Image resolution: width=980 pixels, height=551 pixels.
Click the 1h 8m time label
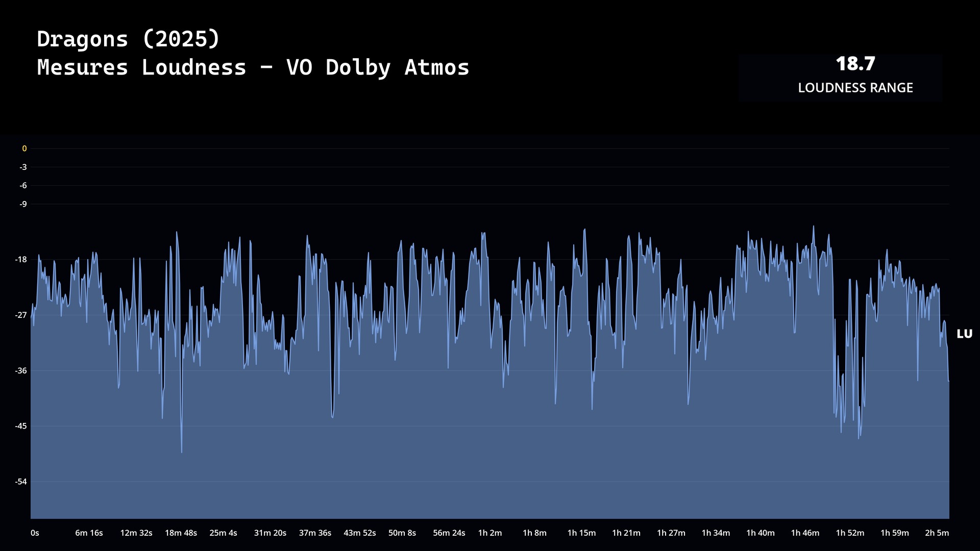[534, 533]
